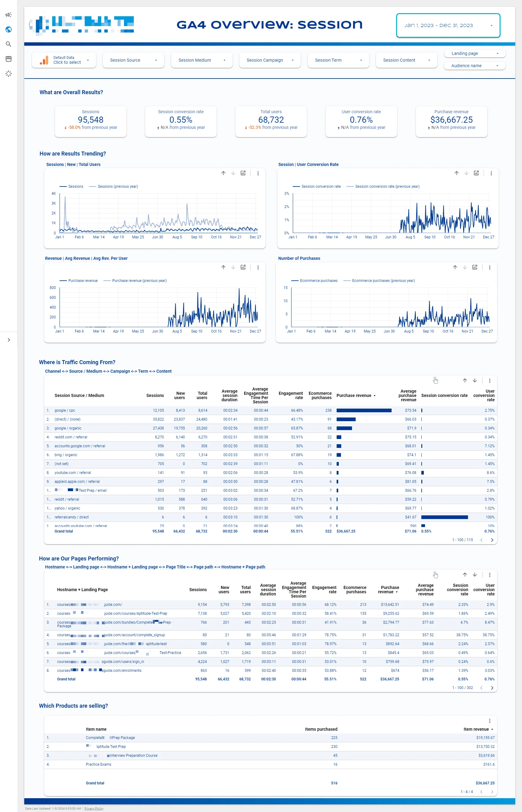Open the search magnifier in left sidebar
This screenshot has width=522, height=812.
pyautogui.click(x=9, y=44)
